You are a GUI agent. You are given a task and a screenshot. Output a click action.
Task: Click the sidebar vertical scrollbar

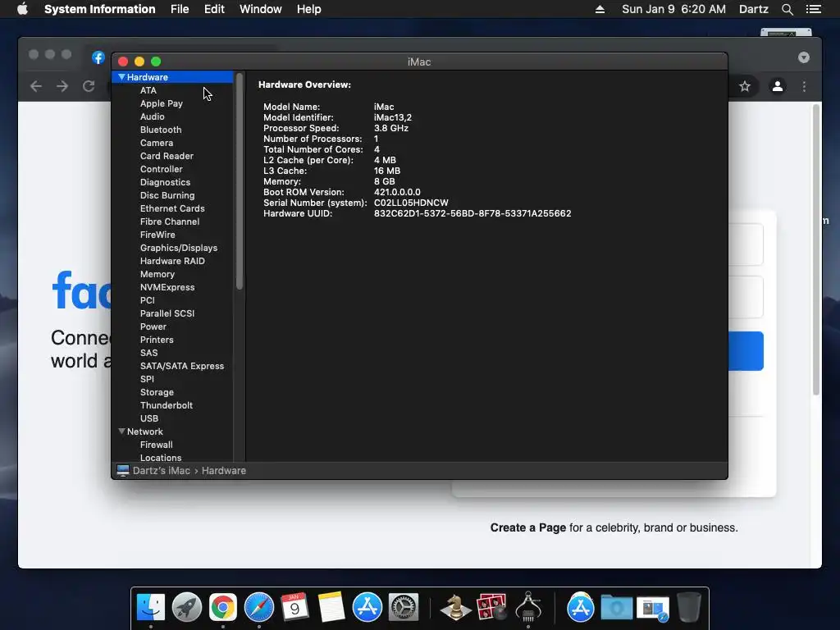point(239,181)
